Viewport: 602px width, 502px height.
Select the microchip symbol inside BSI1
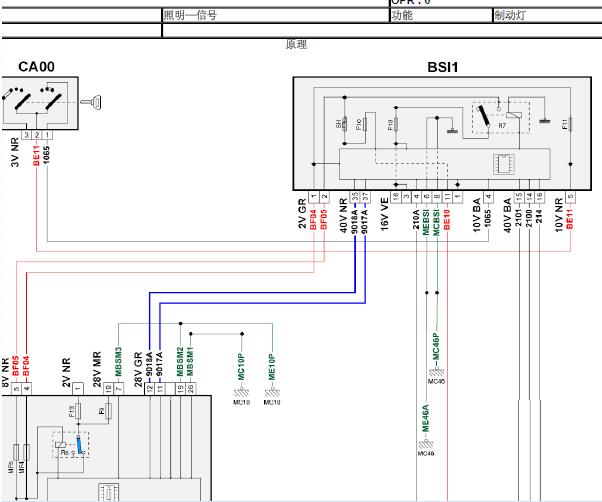click(503, 164)
